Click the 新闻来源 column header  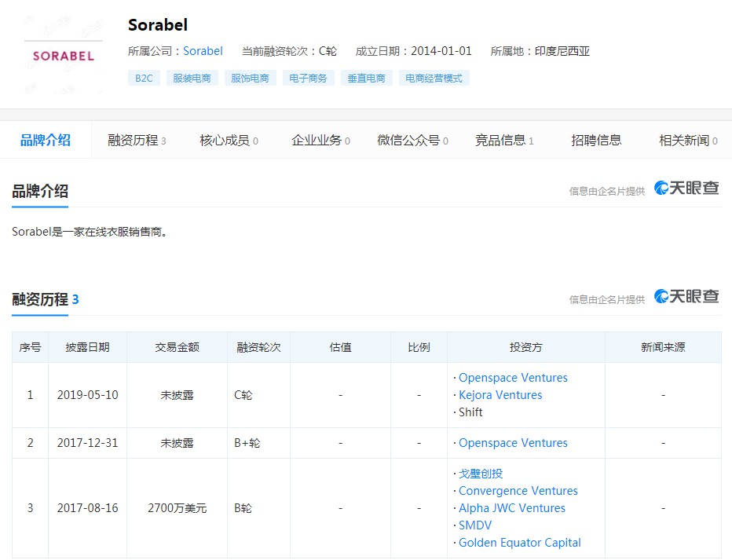[663, 347]
